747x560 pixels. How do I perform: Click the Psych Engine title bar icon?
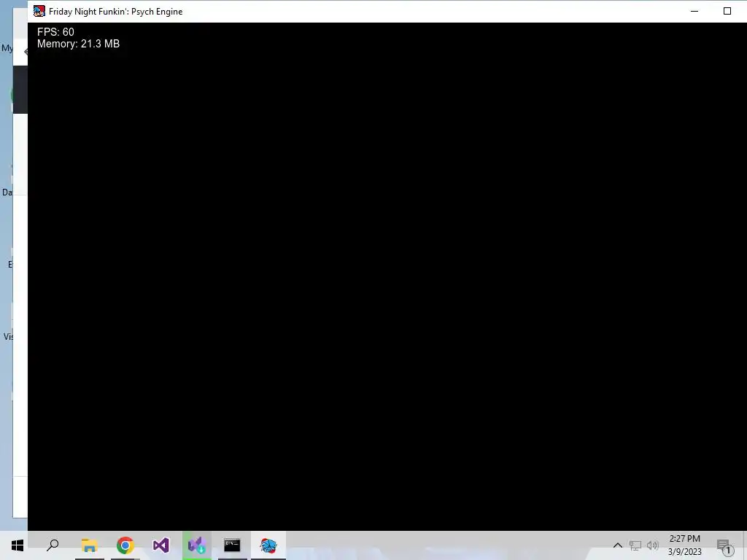click(x=39, y=11)
